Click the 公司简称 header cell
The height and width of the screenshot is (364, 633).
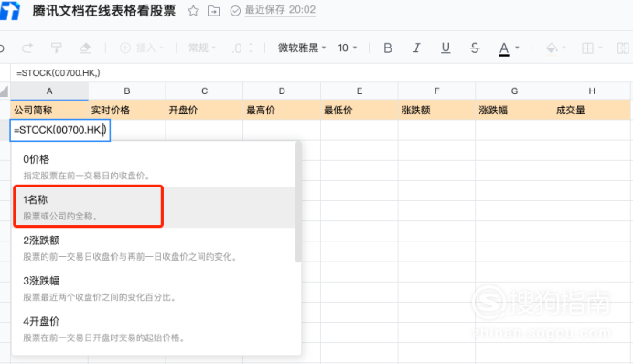coord(49,110)
